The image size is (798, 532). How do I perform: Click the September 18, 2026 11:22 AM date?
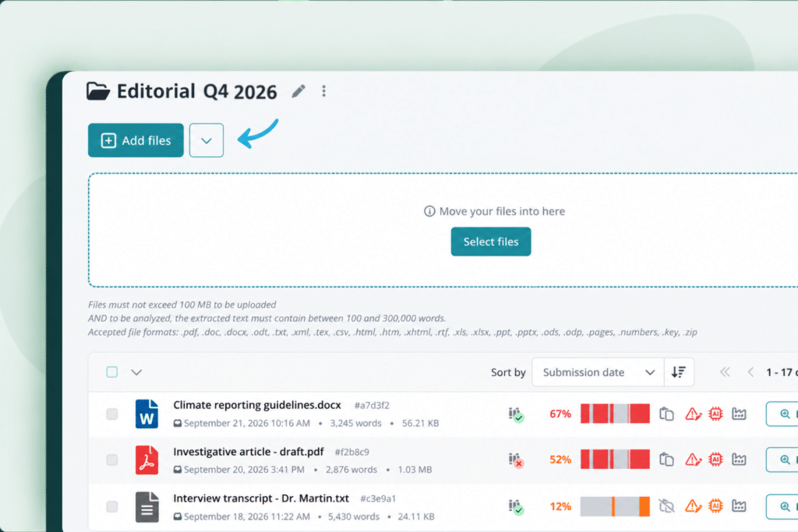(x=247, y=516)
